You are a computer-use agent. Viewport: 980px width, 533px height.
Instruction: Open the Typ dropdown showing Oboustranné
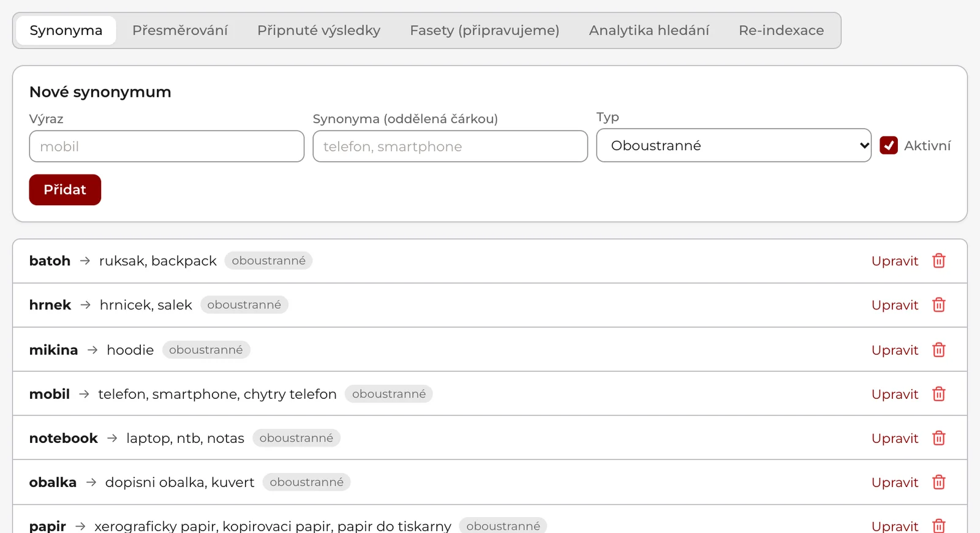point(734,145)
